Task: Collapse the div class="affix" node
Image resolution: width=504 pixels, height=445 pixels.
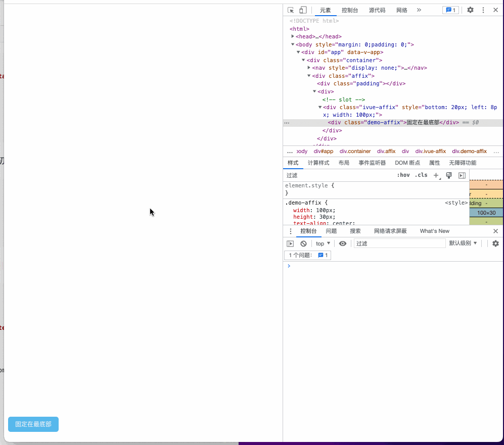Action: point(308,76)
